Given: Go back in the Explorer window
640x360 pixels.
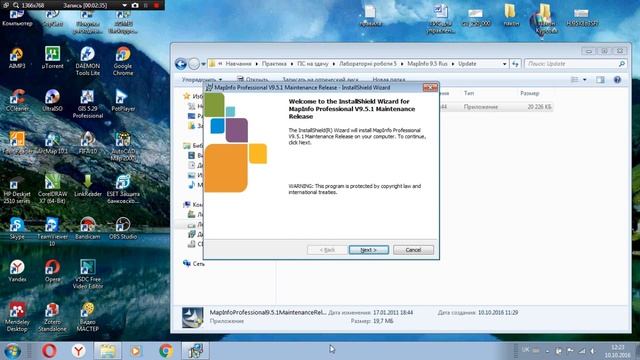Looking at the screenshot, I should [181, 64].
